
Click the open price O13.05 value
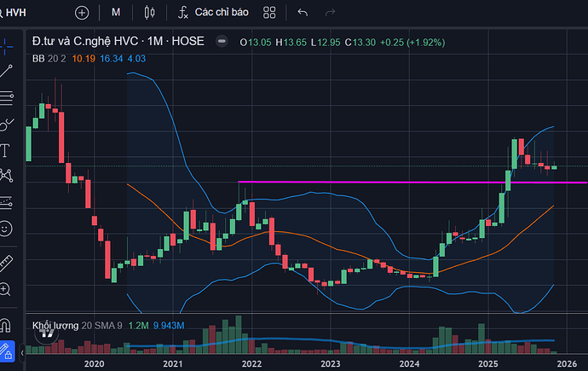click(256, 43)
